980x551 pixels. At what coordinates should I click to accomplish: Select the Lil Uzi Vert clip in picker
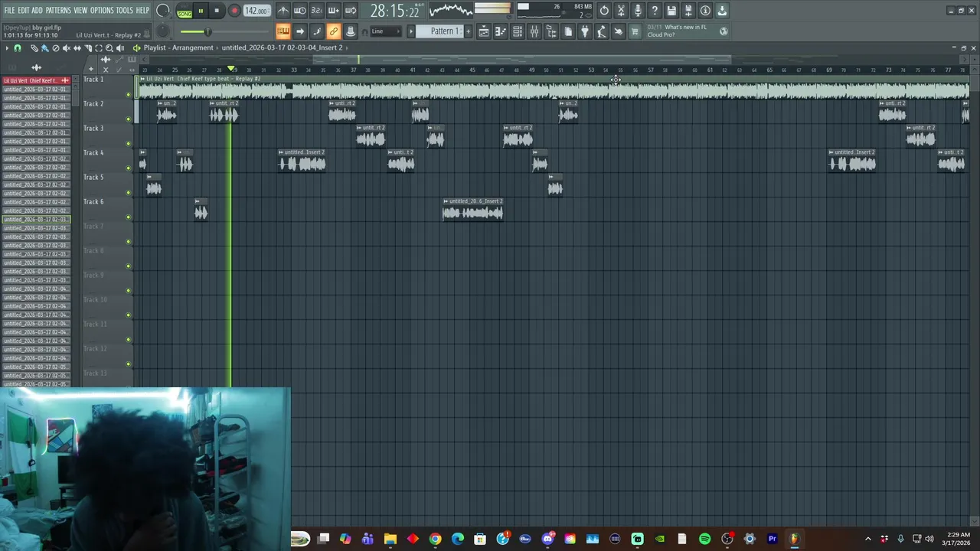pos(36,80)
